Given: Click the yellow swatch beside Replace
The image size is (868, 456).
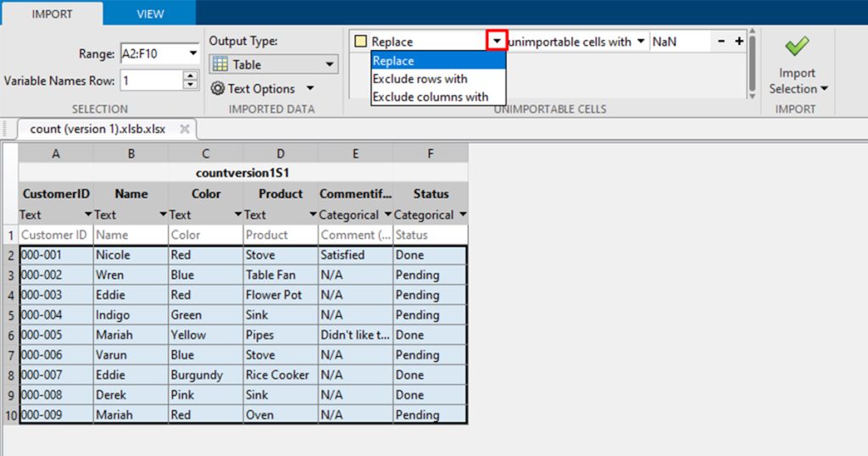Looking at the screenshot, I should coord(360,42).
